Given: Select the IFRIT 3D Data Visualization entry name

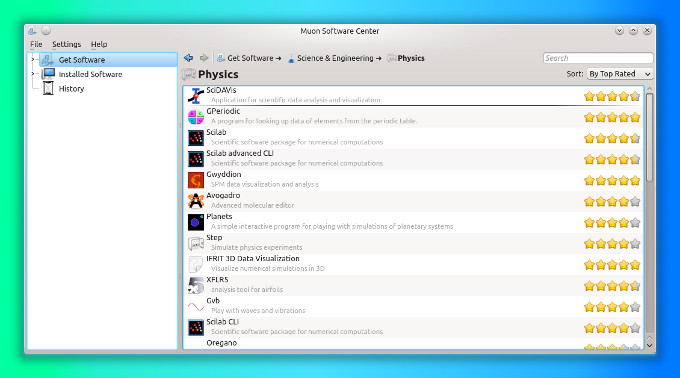Looking at the screenshot, I should 253,258.
